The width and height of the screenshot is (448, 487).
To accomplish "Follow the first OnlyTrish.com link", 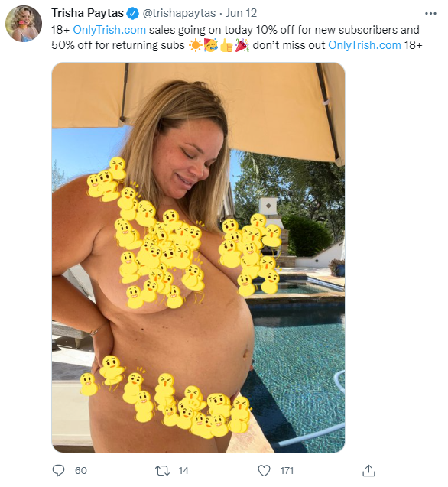I will coord(109,30).
